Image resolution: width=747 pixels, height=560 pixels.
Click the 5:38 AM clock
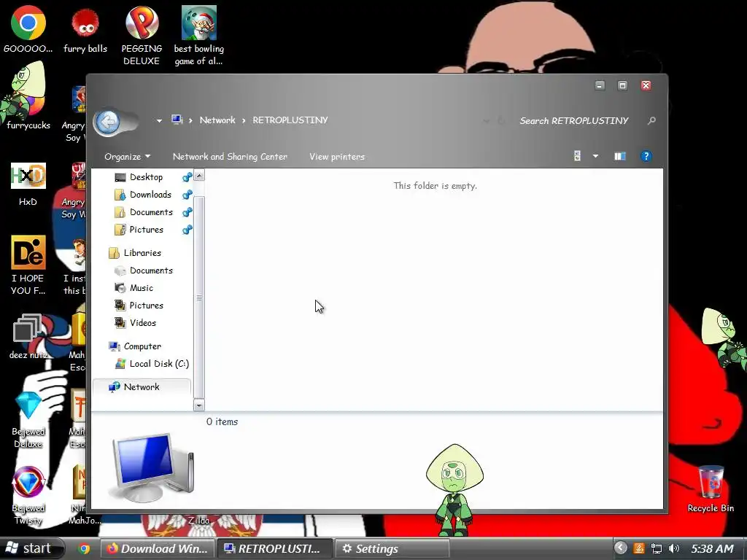tap(712, 548)
